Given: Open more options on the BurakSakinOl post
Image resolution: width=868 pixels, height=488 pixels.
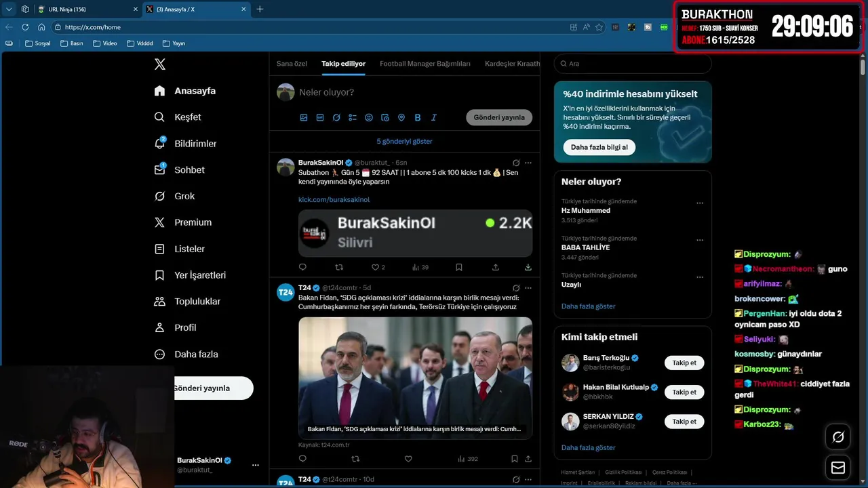Looking at the screenshot, I should click(x=528, y=163).
